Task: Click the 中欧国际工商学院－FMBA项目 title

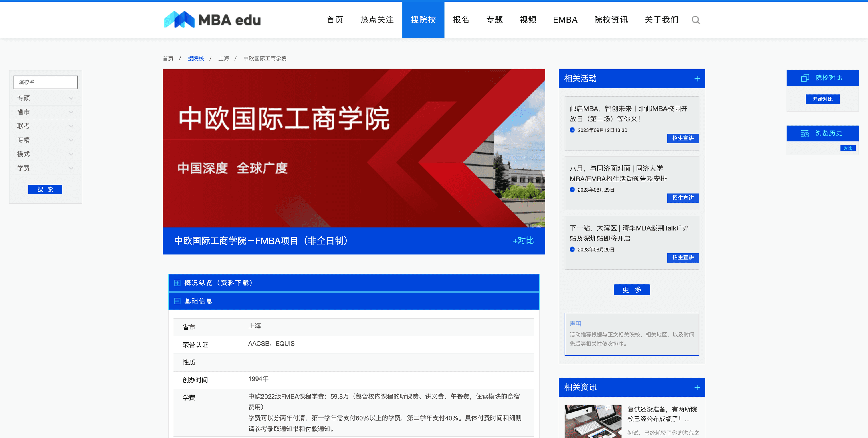Action: coord(261,241)
